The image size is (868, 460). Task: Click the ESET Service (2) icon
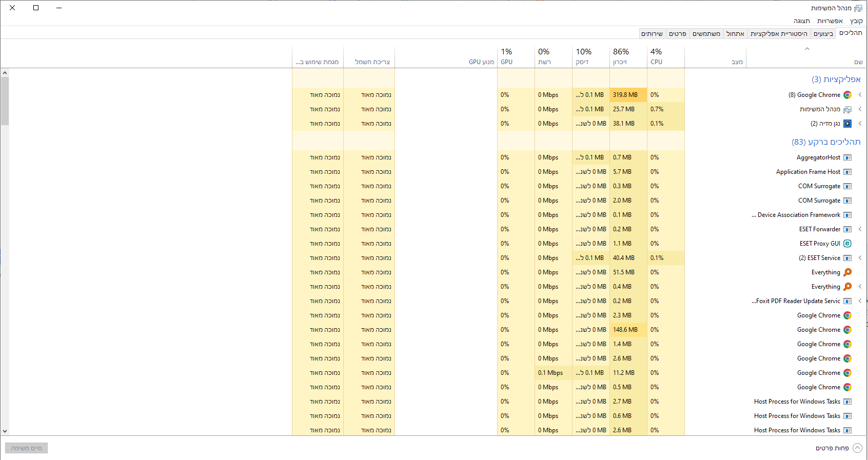click(x=847, y=258)
